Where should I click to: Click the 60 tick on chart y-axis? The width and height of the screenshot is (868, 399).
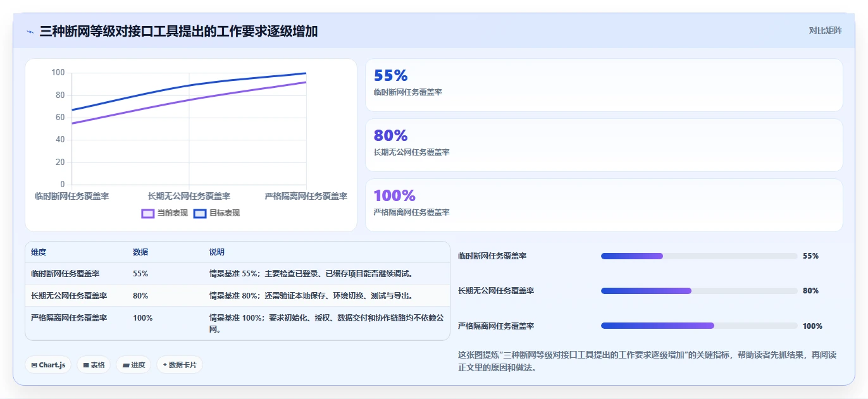coord(60,118)
